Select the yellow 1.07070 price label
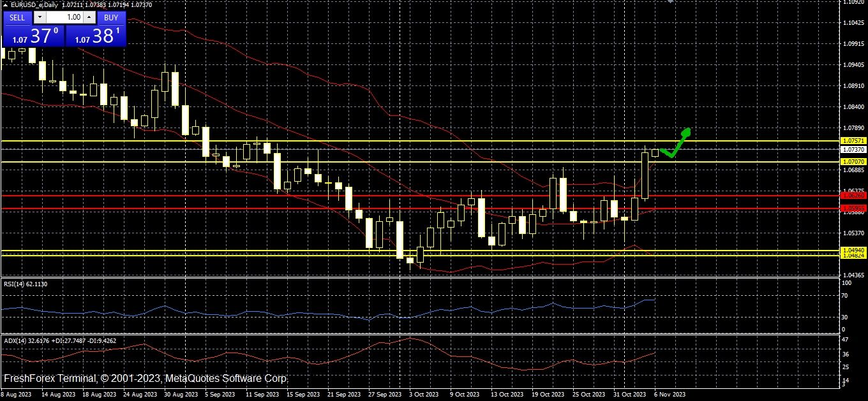Screen dimensions: 868x401 pos(853,162)
